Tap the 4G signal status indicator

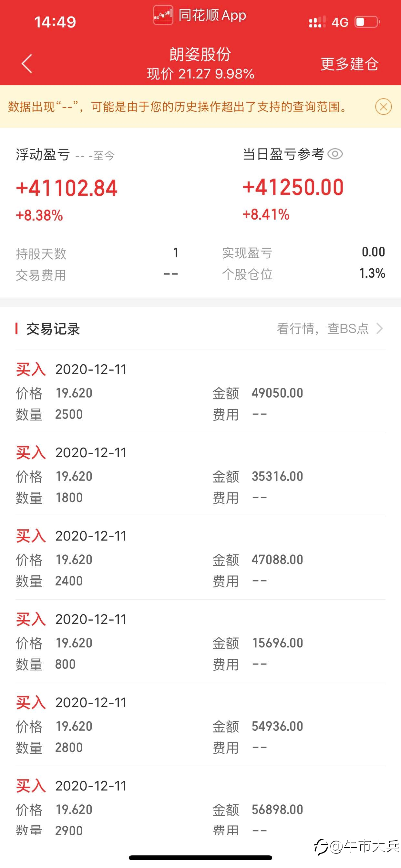point(340,22)
